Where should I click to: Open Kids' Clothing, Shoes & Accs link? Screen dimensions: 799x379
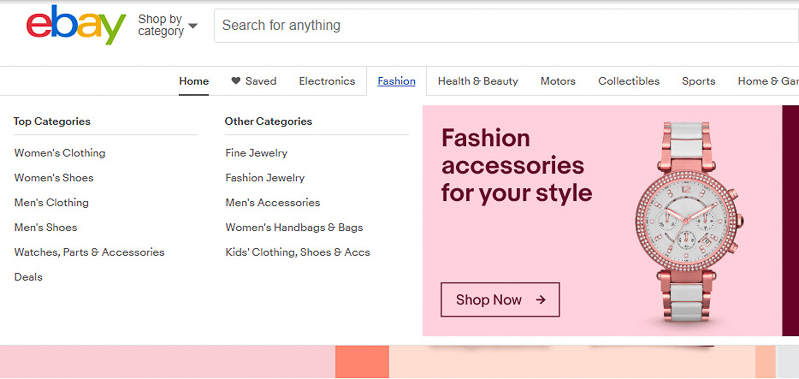tap(298, 252)
